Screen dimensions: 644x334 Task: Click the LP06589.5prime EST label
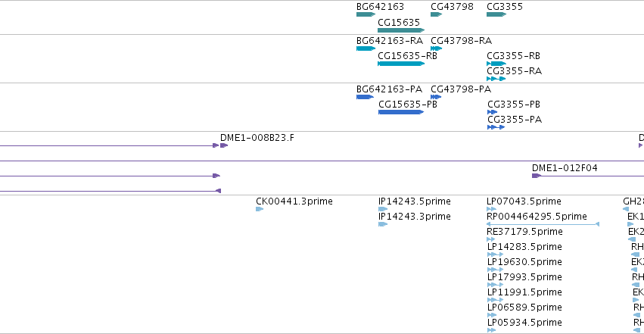524,307
